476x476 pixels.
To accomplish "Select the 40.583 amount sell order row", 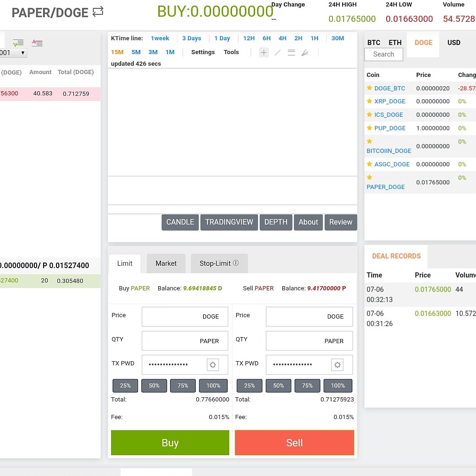I will 50,94.
